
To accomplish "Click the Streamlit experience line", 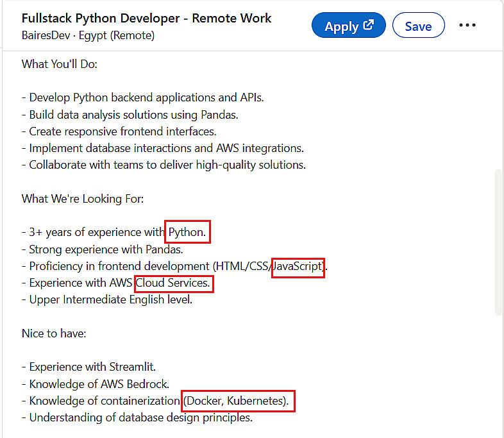I will coord(92,367).
